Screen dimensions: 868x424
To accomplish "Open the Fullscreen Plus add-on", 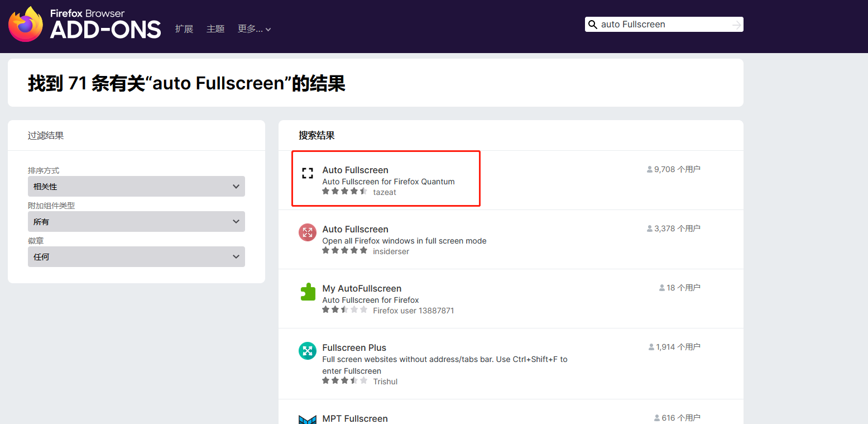I will (x=354, y=347).
